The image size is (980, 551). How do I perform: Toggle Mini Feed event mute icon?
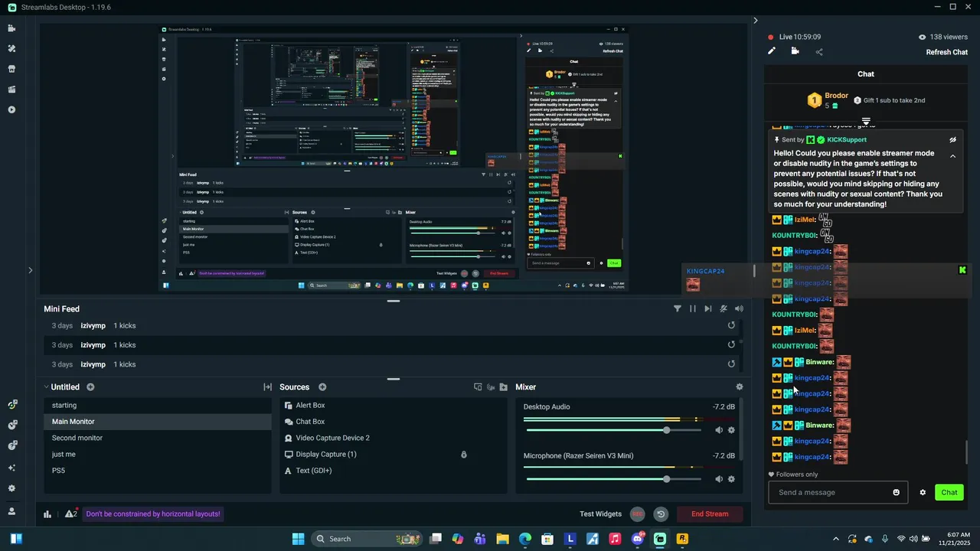724,309
